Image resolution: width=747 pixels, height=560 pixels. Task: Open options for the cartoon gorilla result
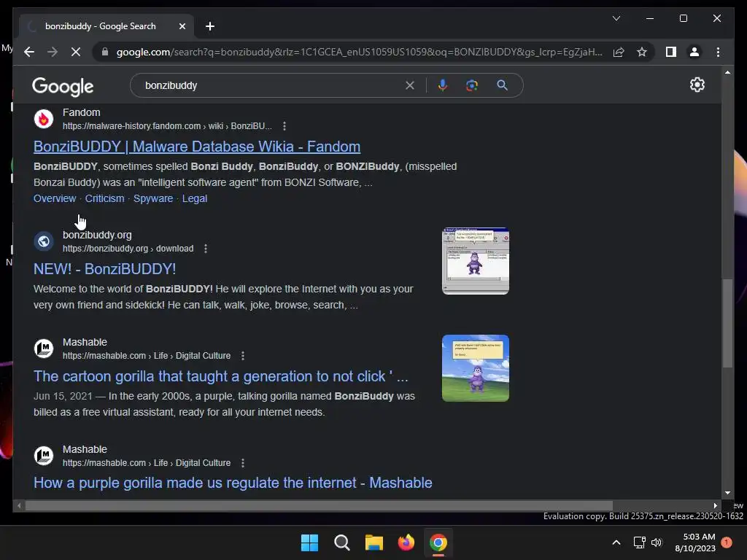(243, 356)
